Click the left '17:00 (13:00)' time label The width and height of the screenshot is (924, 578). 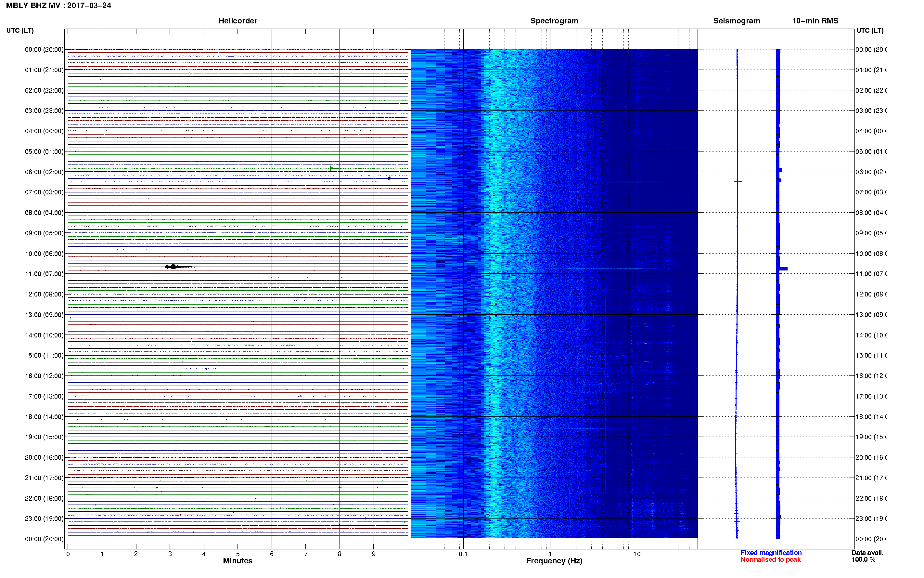point(44,396)
